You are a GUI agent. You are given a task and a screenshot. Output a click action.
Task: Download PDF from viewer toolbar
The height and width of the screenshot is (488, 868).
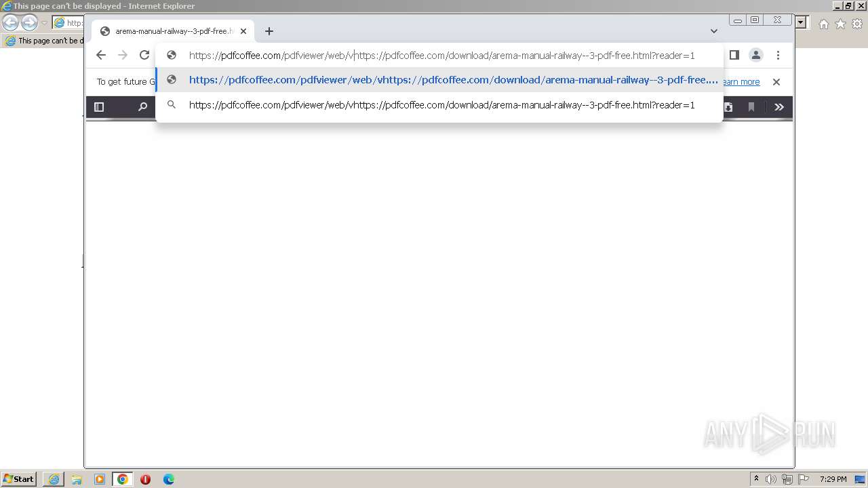click(728, 107)
